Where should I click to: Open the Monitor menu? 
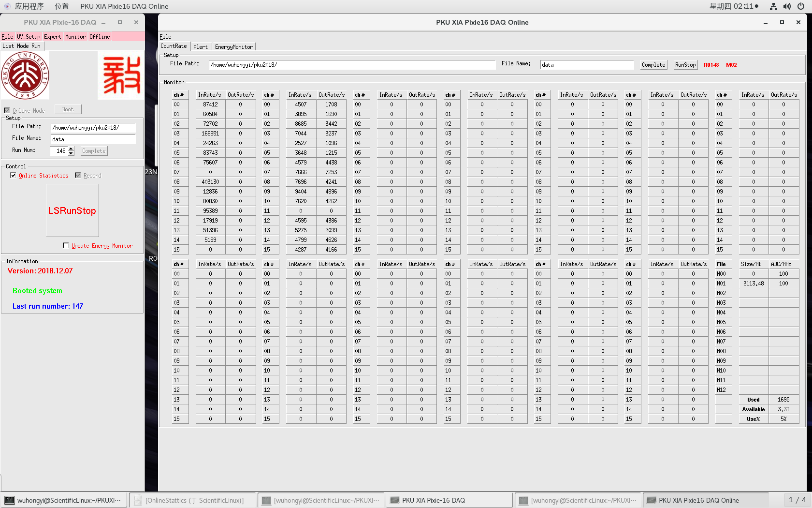(75, 37)
